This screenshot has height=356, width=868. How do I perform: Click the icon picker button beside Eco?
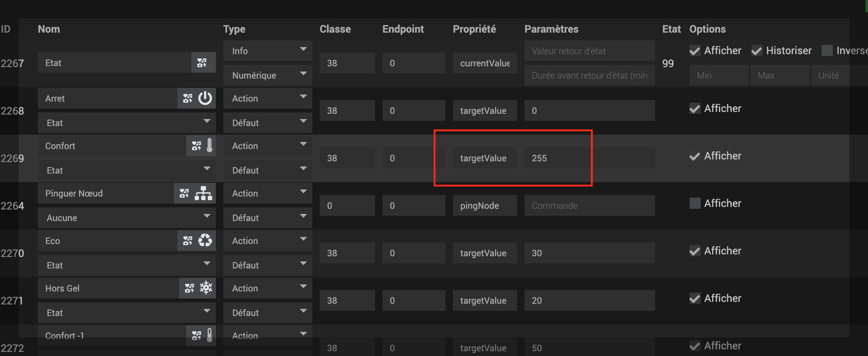pyautogui.click(x=188, y=241)
